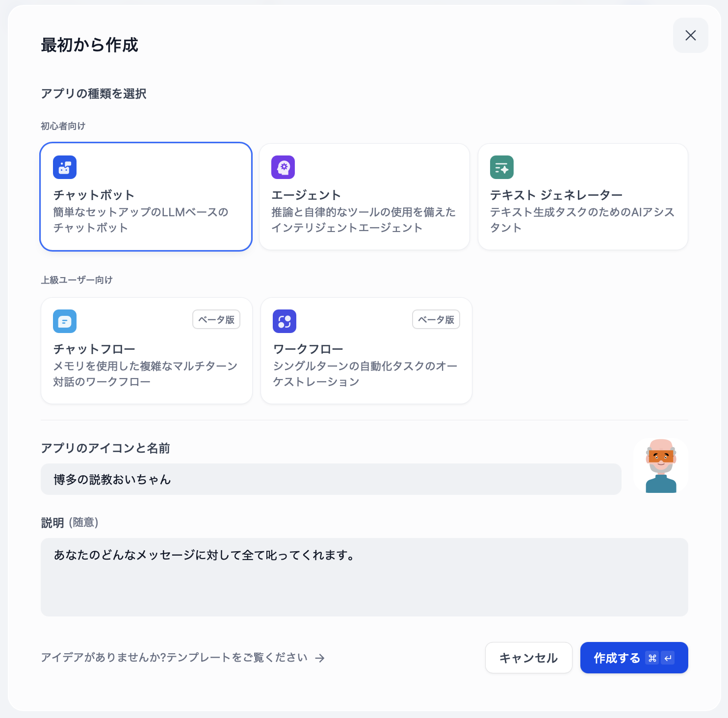Click the light-blue Chatflow bubble icon
728x718 pixels.
pyautogui.click(x=65, y=321)
